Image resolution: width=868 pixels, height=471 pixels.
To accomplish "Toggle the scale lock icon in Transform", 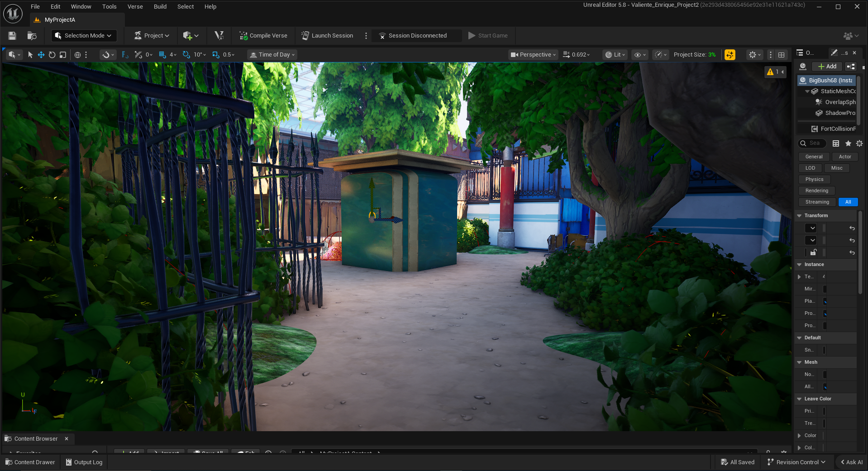I will pyautogui.click(x=813, y=252).
